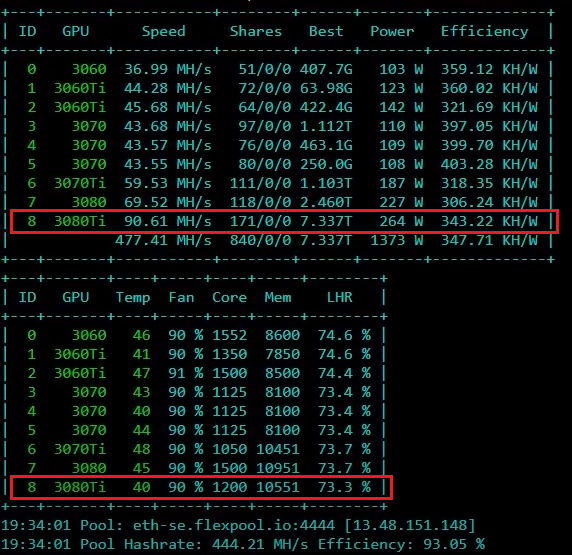Select the Efficiency column header

point(484,31)
